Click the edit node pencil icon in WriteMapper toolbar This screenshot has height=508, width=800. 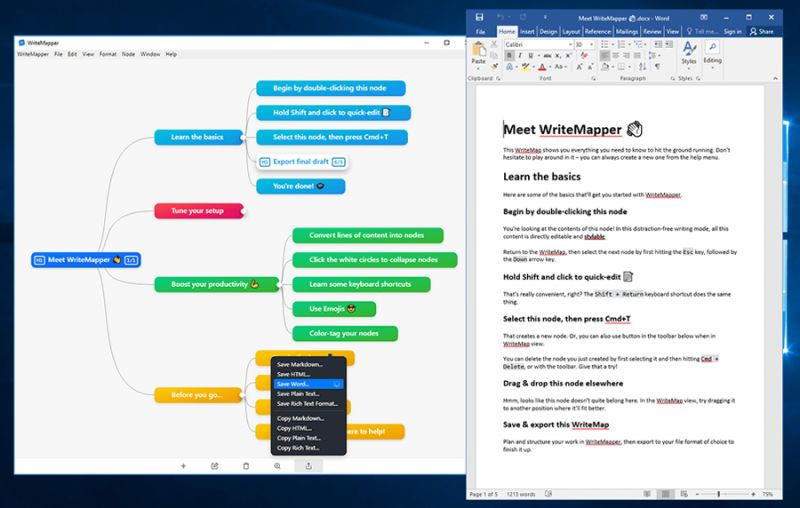pos(215,466)
